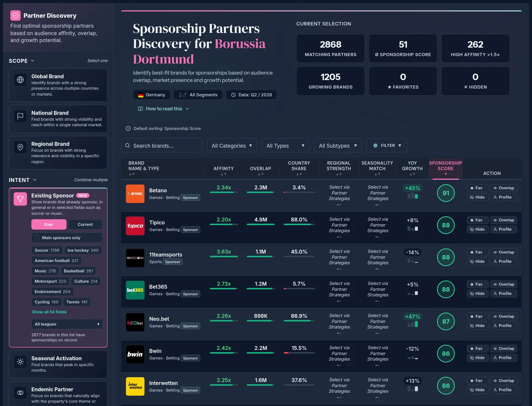Click the Regional Brand map pin icon
The height and width of the screenshot is (406, 532).
[x=20, y=147]
